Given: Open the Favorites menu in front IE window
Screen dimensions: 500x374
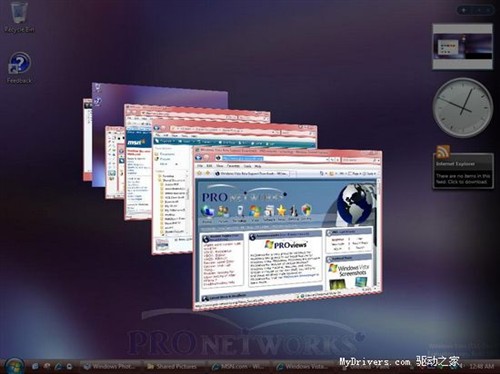Looking at the screenshot, I should pos(233,166).
